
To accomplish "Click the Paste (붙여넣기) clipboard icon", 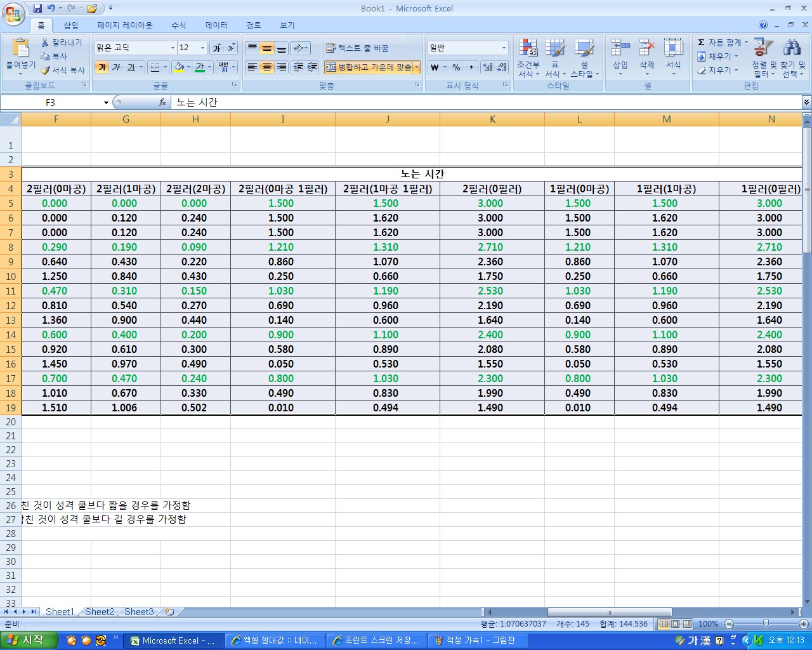I will coord(20,50).
